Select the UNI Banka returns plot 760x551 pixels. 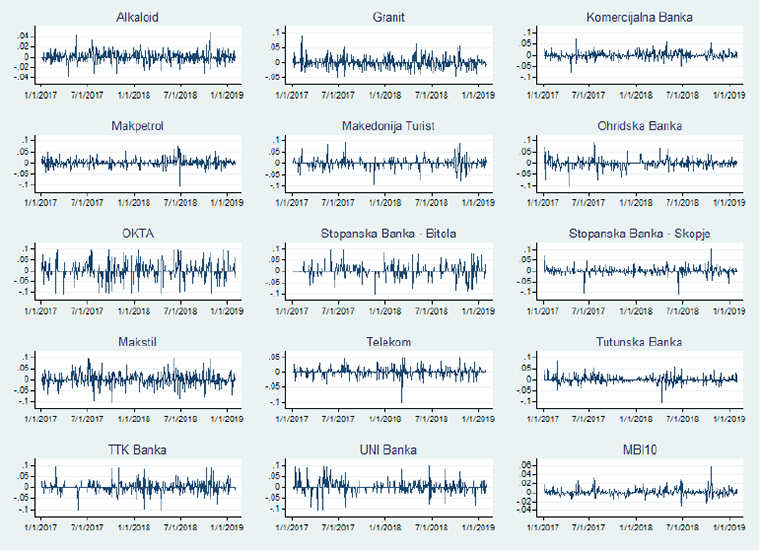click(x=389, y=487)
